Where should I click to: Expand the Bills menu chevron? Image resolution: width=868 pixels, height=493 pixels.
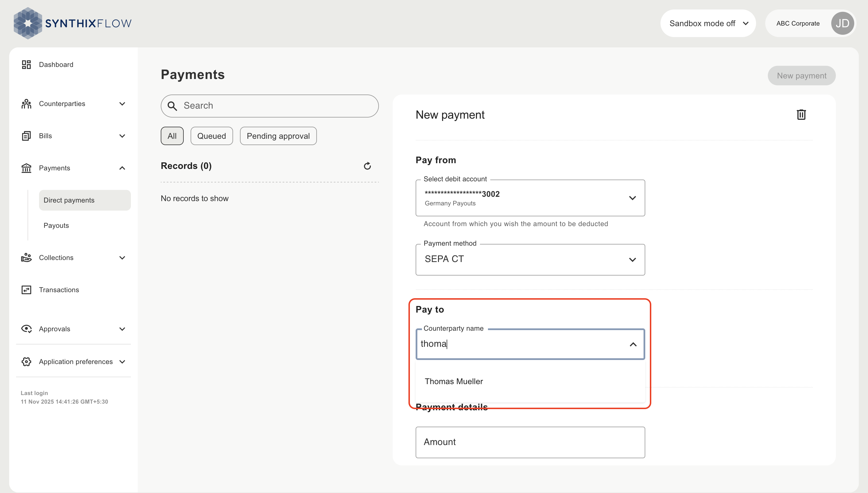[123, 136]
